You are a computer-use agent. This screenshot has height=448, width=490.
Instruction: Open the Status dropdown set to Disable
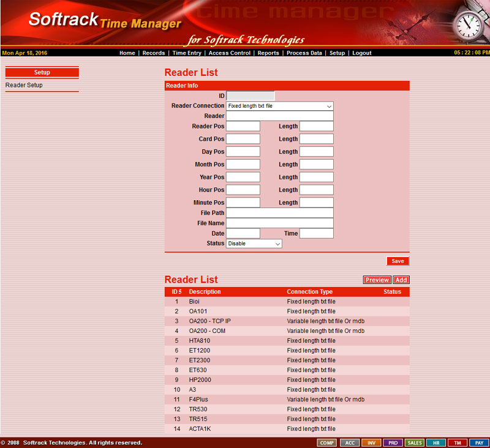coord(254,244)
